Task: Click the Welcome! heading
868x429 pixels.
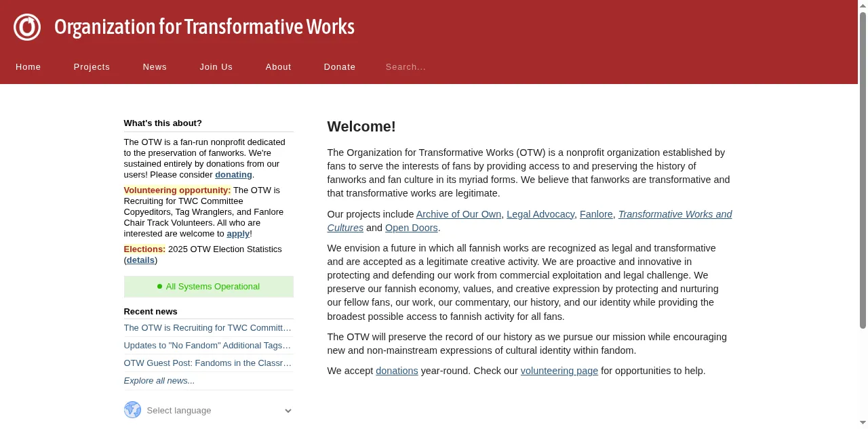Action: (x=361, y=127)
